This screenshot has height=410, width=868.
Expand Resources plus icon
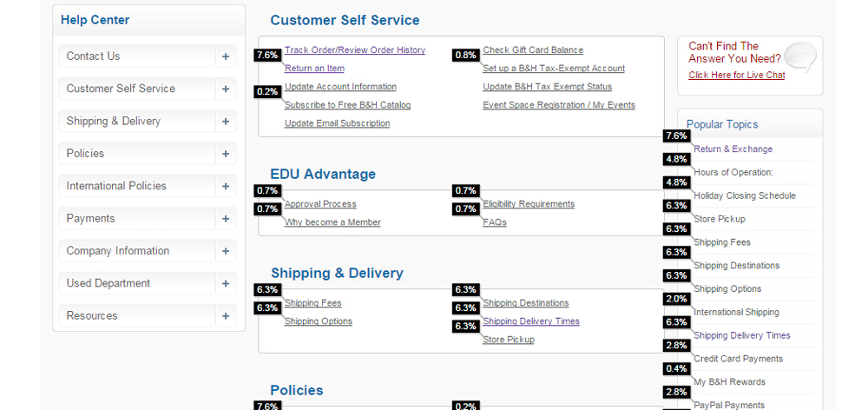226,316
